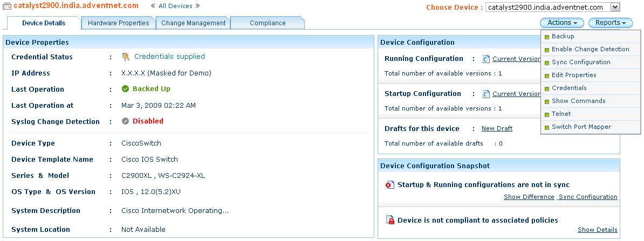Click the Running Configuration document icon
The width and height of the screenshot is (644, 241).
pyautogui.click(x=486, y=59)
